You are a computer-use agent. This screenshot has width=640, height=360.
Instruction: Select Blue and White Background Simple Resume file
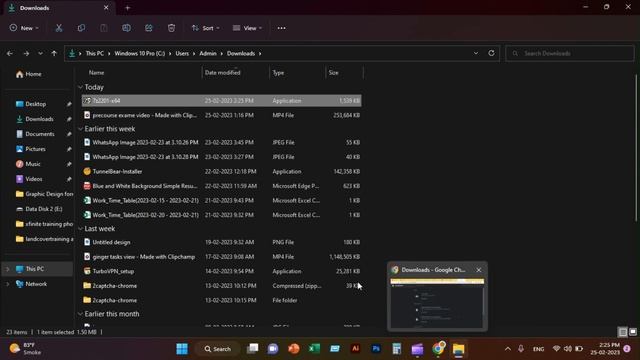point(222,186)
